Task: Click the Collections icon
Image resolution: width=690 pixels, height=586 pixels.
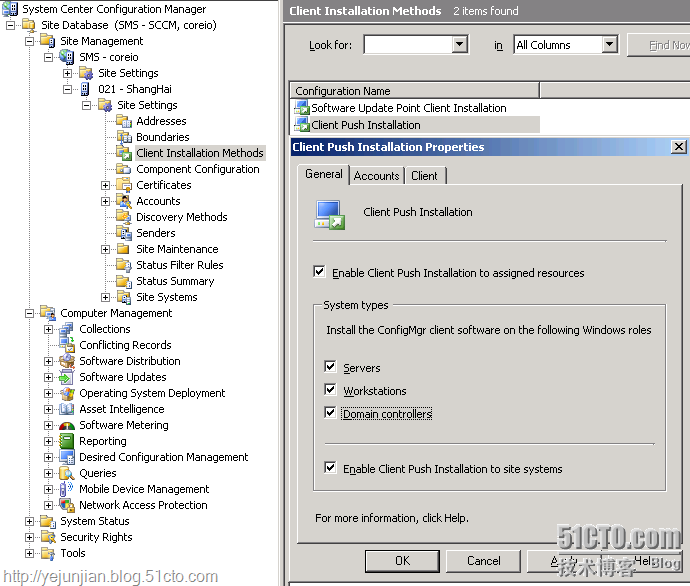Action: (67, 329)
